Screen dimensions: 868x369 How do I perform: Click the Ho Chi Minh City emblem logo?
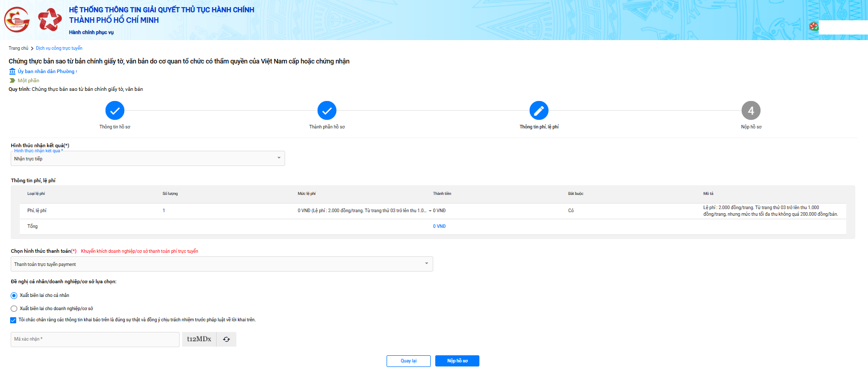(x=17, y=20)
